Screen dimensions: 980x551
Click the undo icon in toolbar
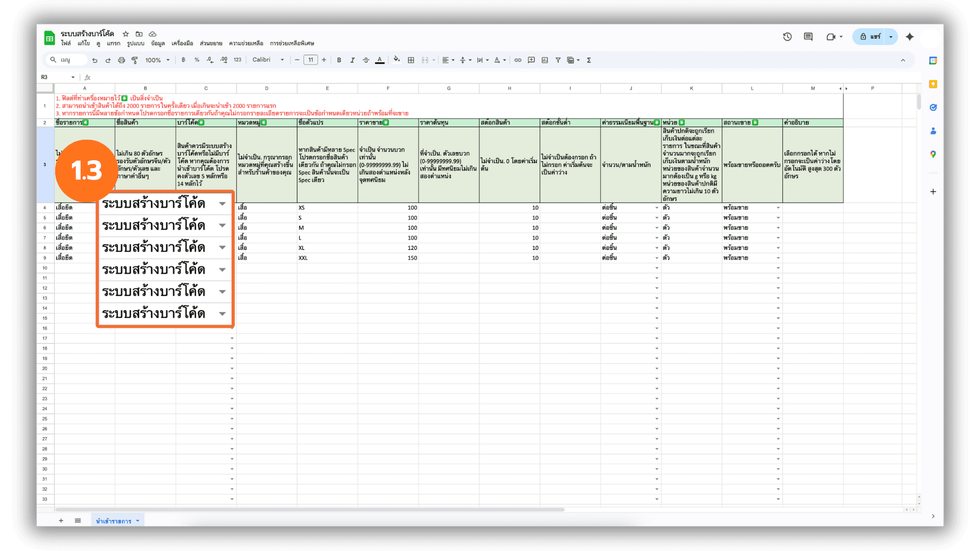coord(94,60)
